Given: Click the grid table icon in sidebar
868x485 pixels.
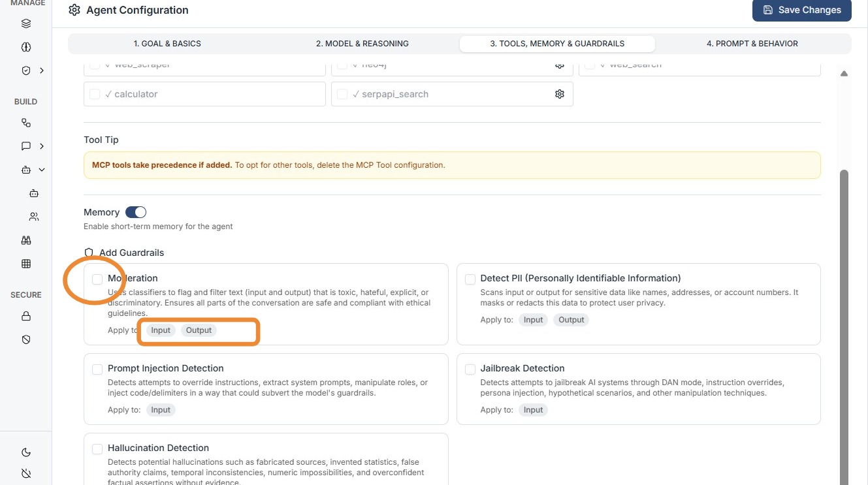Looking at the screenshot, I should click(x=26, y=264).
